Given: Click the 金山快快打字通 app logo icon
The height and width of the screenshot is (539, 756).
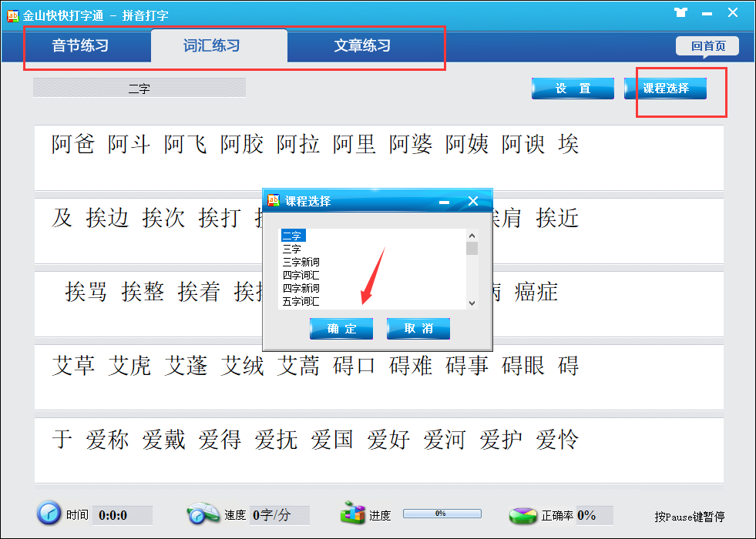Looking at the screenshot, I should [13, 16].
